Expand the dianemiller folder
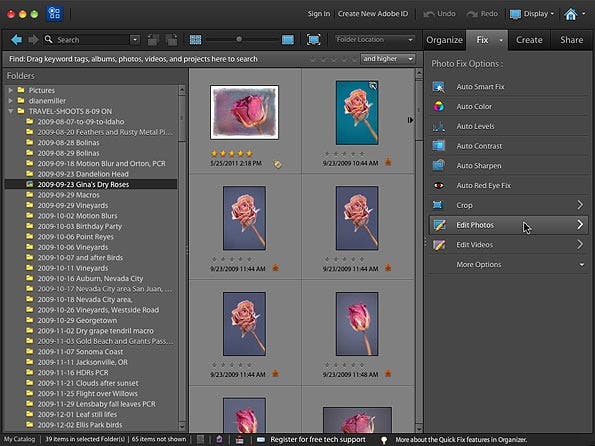 (11, 101)
